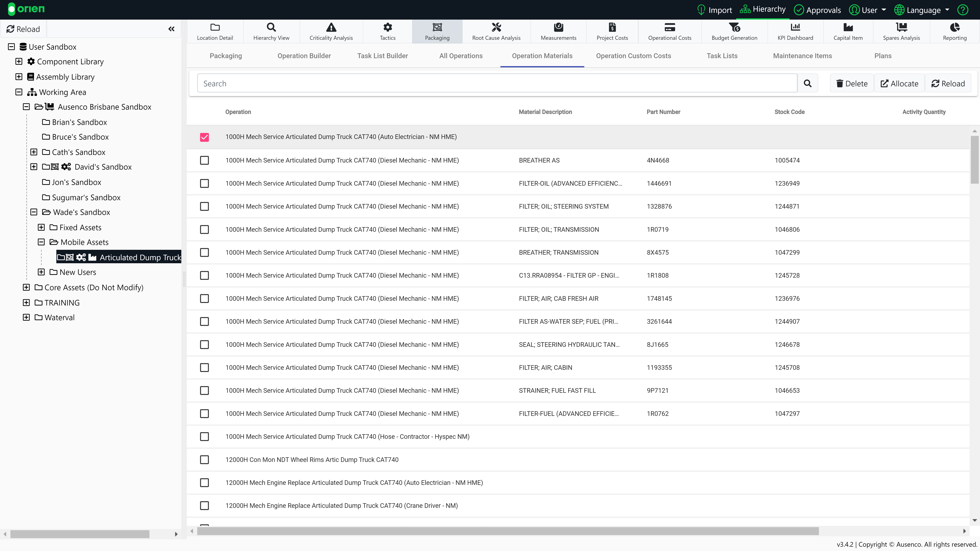980x551 pixels.
Task: Switch to the Maintenance Items tab
Action: point(802,56)
